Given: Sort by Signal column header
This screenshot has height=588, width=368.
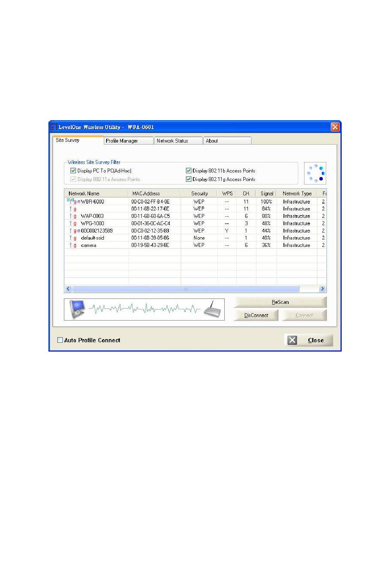Looking at the screenshot, I should click(x=266, y=193).
